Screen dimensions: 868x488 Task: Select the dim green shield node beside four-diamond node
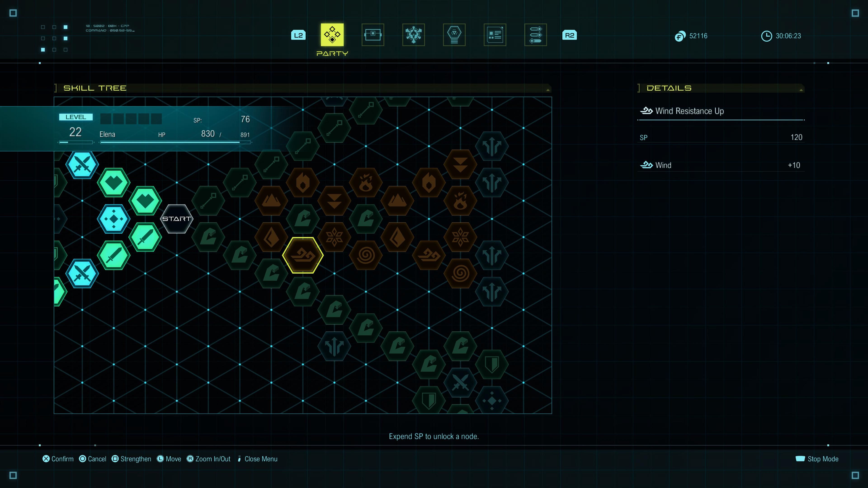pyautogui.click(x=492, y=364)
